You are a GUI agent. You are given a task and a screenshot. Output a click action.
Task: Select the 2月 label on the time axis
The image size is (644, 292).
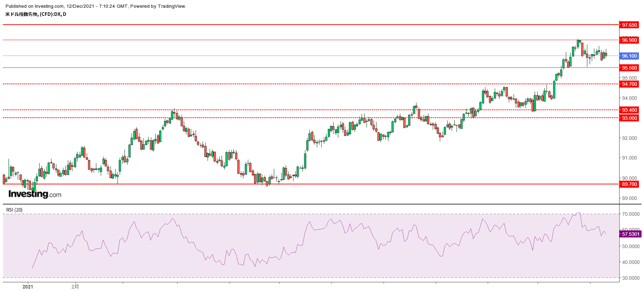click(x=75, y=287)
